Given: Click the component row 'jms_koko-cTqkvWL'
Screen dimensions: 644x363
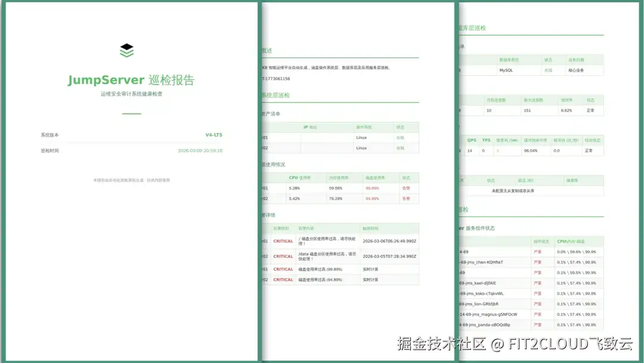Looking at the screenshot, I should (482, 294).
